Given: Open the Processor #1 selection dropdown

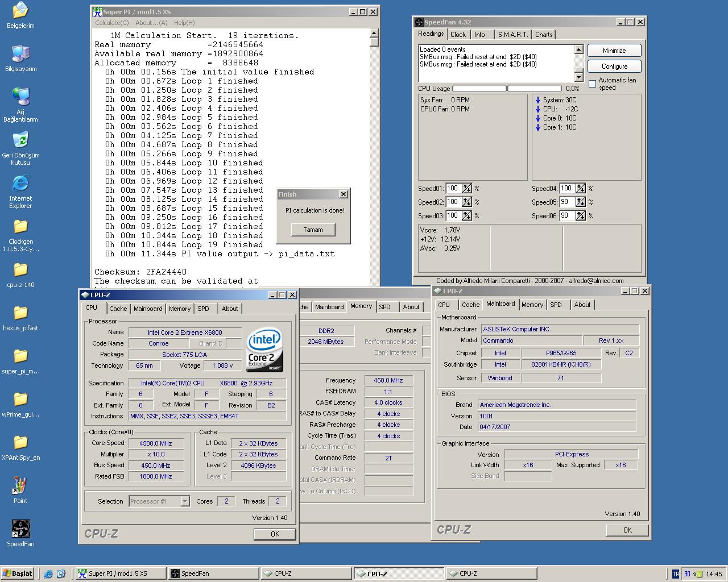Looking at the screenshot, I should tap(185, 501).
